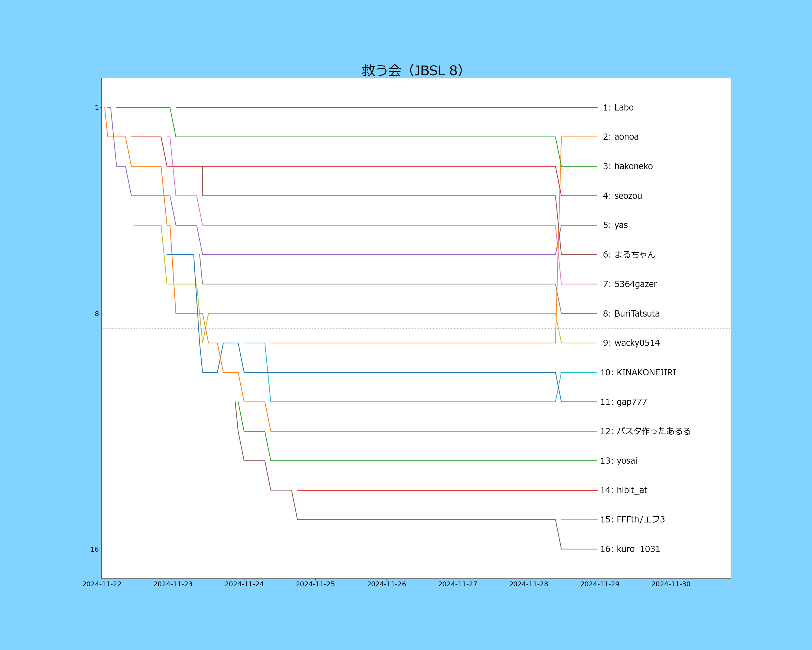The image size is (812, 650).
Task: Click the '1: Labo' ranking label
Action: click(x=618, y=108)
